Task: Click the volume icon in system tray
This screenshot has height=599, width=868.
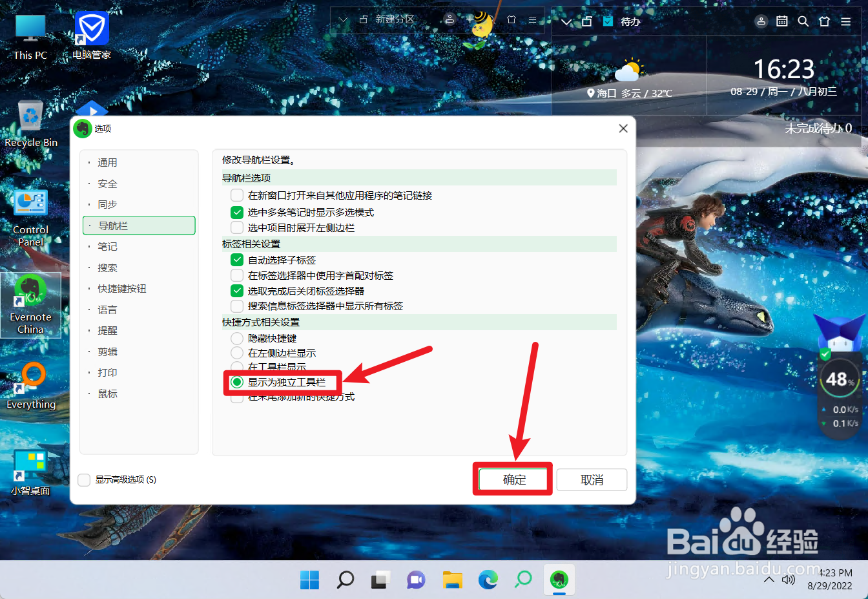Action: click(x=788, y=580)
